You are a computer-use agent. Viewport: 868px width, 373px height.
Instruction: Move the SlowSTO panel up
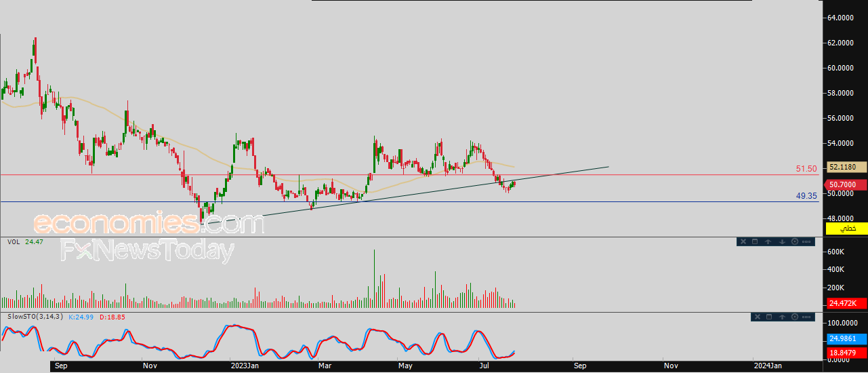point(782,317)
